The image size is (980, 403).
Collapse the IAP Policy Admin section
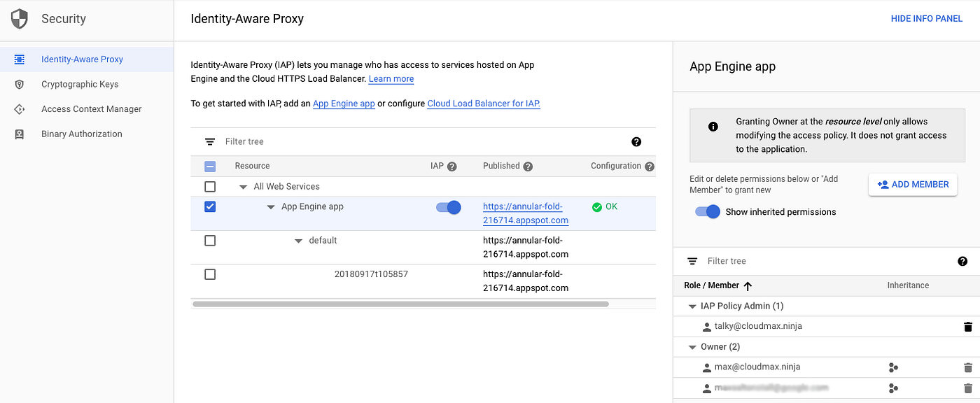click(692, 306)
